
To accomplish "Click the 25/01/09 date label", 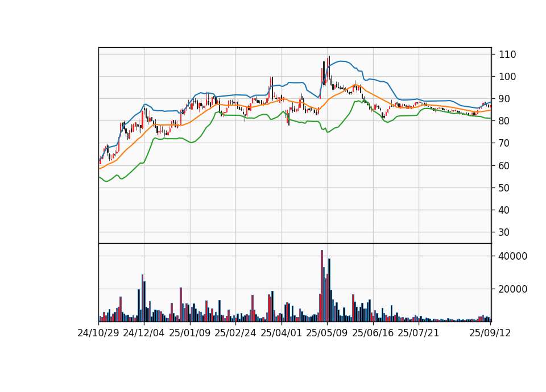I will (x=190, y=333).
